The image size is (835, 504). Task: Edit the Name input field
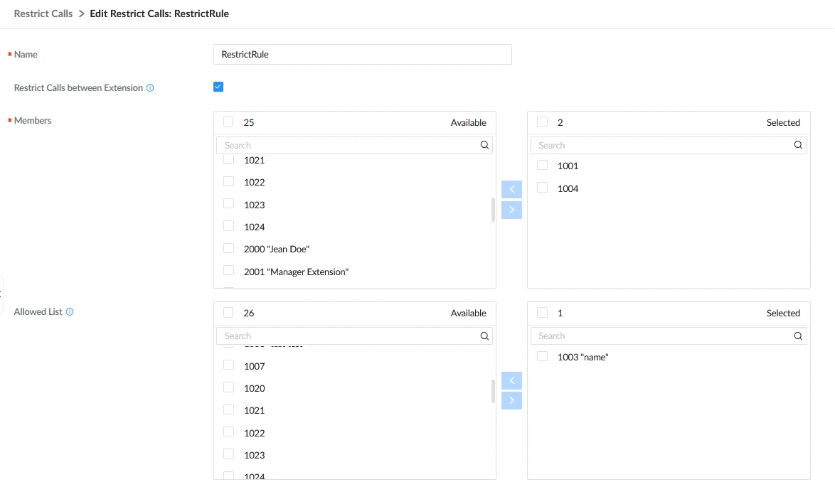click(x=362, y=54)
